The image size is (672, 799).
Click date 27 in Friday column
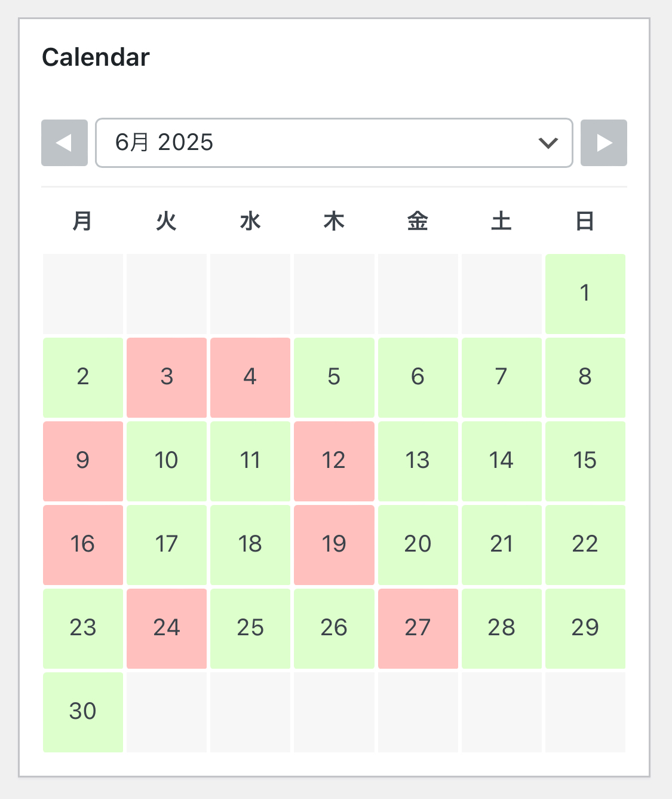point(418,629)
